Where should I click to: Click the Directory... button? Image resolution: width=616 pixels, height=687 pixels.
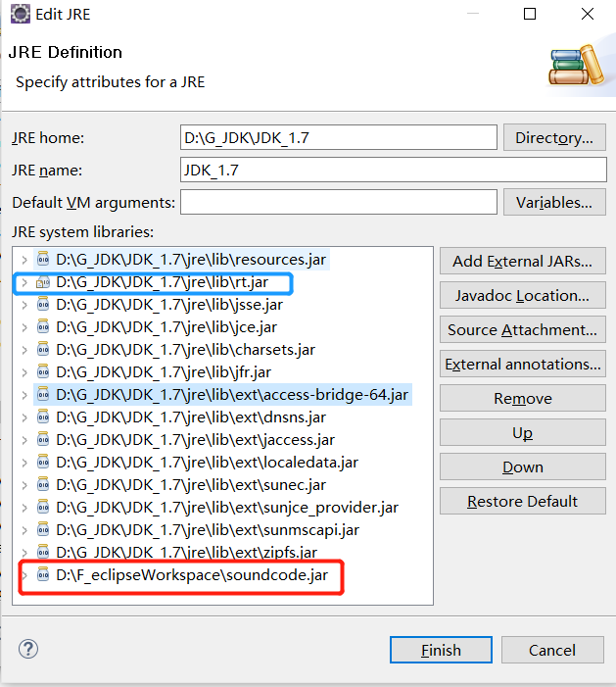(x=554, y=137)
